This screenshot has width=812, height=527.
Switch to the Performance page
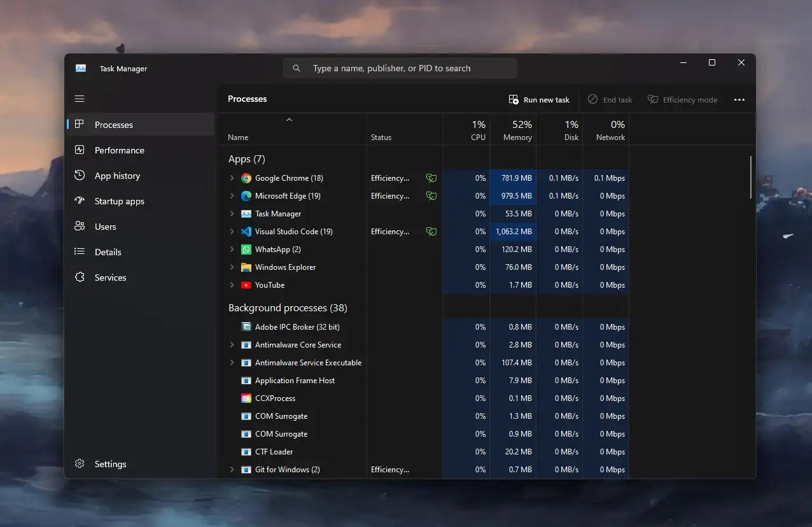141,150
